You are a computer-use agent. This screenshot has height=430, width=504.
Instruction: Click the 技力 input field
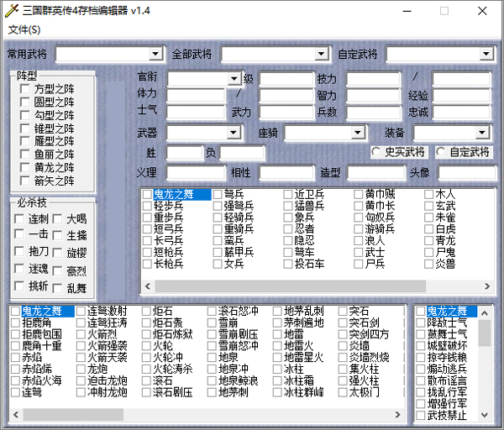coord(374,79)
